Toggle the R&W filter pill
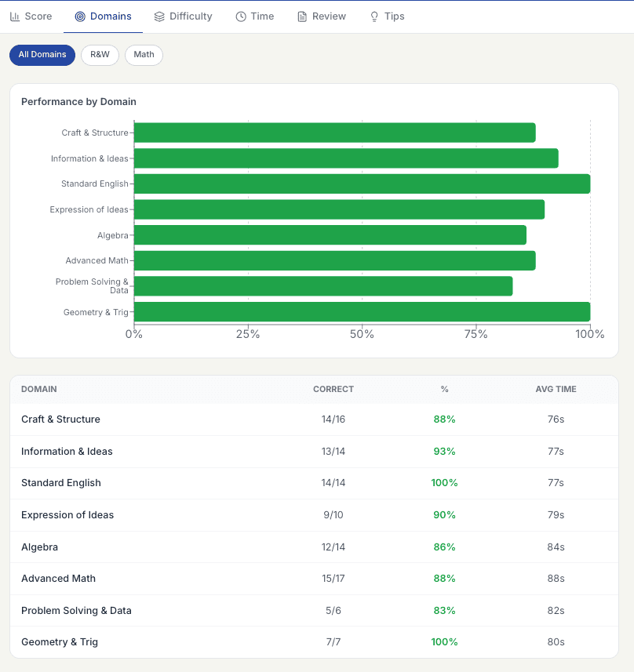The width and height of the screenshot is (634, 672). click(x=100, y=55)
